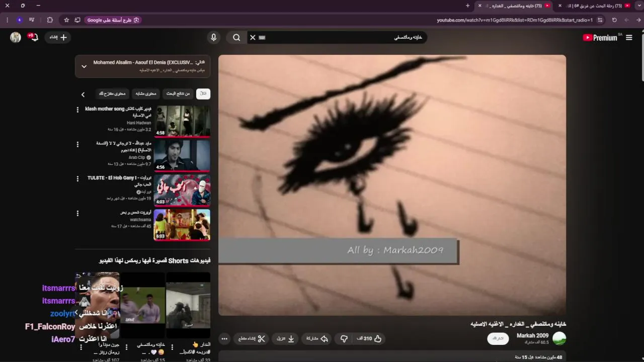644x362 pixels.
Task: Open the account avatar menu
Action: coord(16,37)
